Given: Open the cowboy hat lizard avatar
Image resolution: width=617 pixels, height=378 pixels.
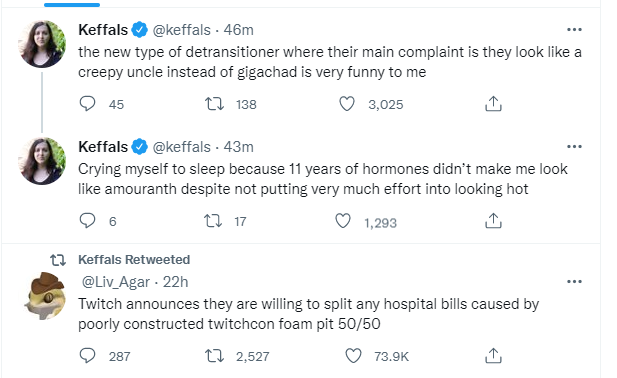Looking at the screenshot, I should [44, 295].
